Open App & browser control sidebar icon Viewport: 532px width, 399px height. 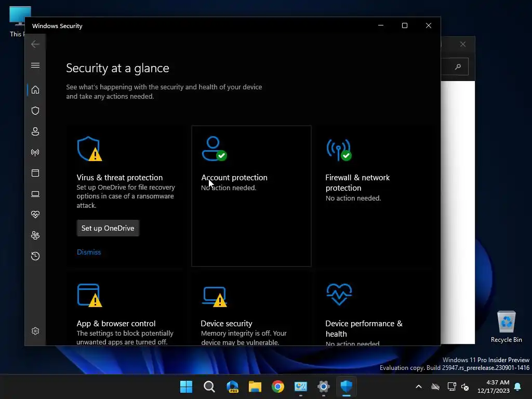35,173
